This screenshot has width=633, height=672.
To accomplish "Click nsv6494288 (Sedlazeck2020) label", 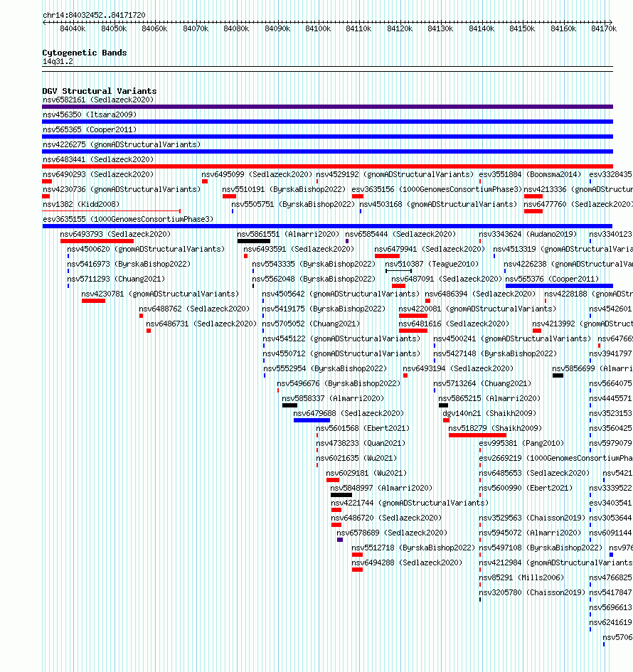I will coord(407,563).
